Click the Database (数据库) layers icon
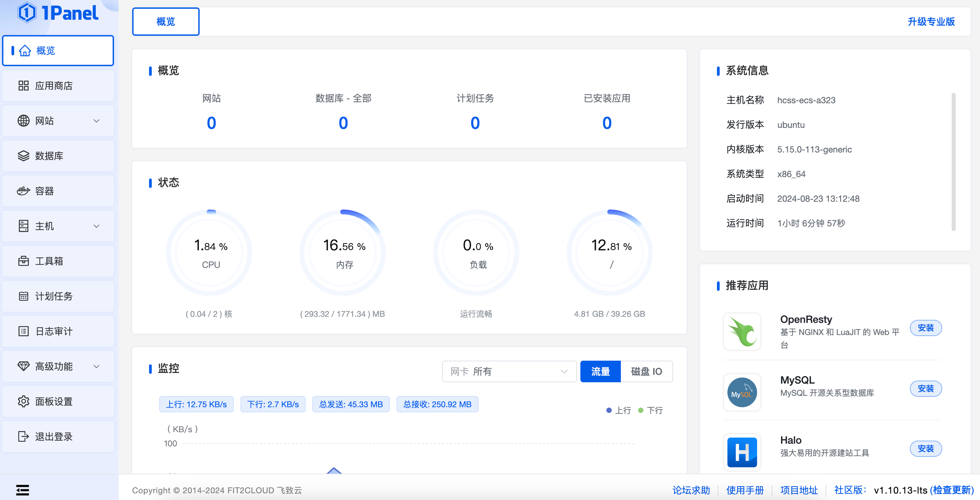 click(x=23, y=156)
